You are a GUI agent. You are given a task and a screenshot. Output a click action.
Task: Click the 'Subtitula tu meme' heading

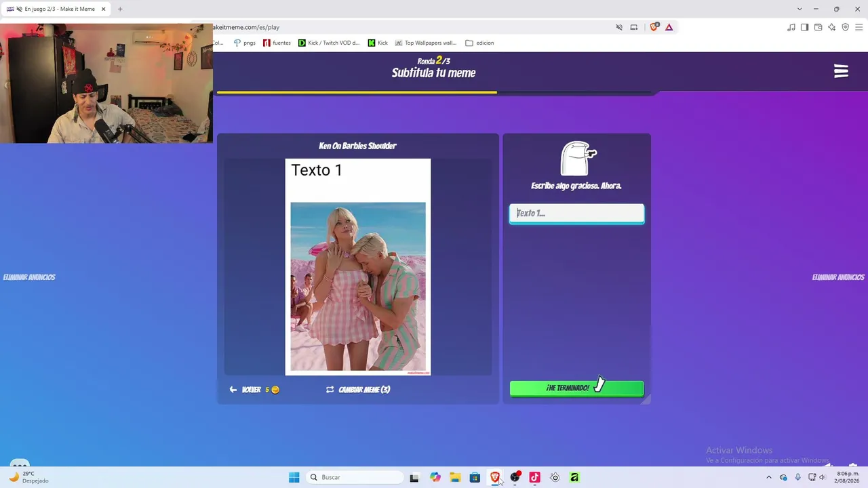coord(433,73)
